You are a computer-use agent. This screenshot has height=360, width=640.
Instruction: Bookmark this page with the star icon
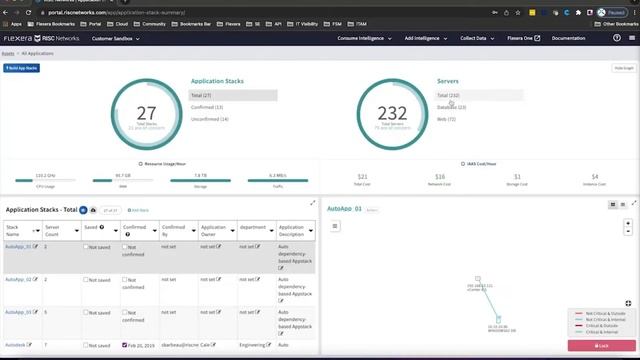[x=518, y=13]
